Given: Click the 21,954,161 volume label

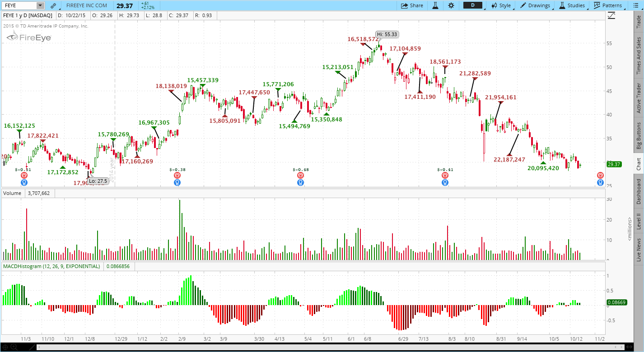Looking at the screenshot, I should [501, 97].
